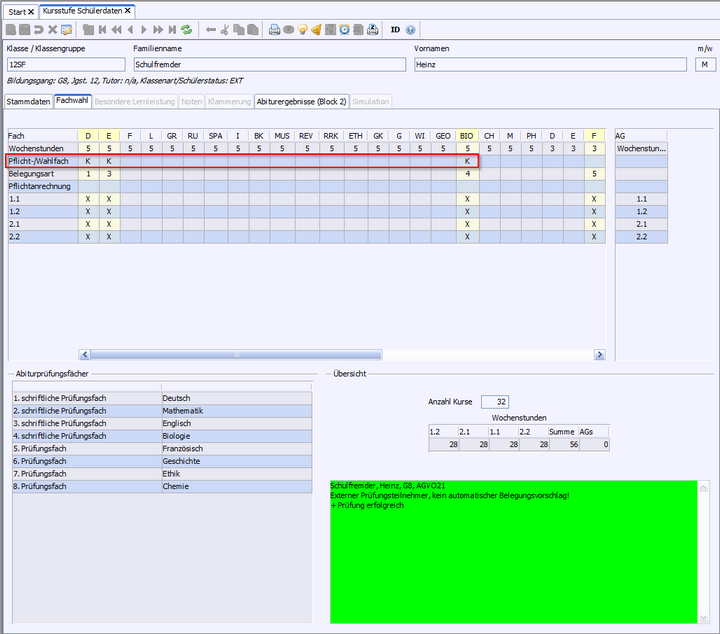720x634 pixels.
Task: Click the blue help question mark icon
Action: [411, 30]
